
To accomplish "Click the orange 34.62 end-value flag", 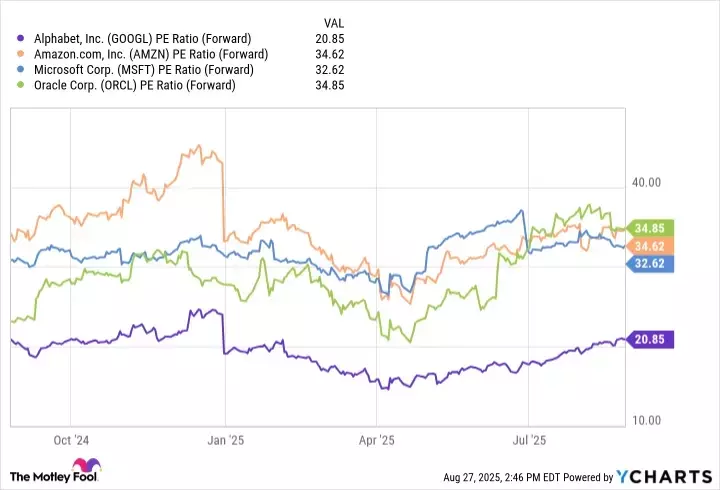I will [649, 245].
